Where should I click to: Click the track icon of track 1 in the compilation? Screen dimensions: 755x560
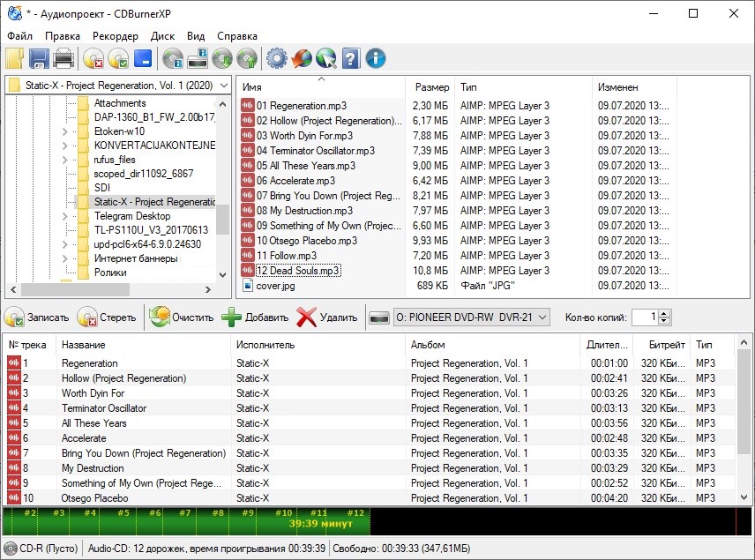(x=14, y=363)
